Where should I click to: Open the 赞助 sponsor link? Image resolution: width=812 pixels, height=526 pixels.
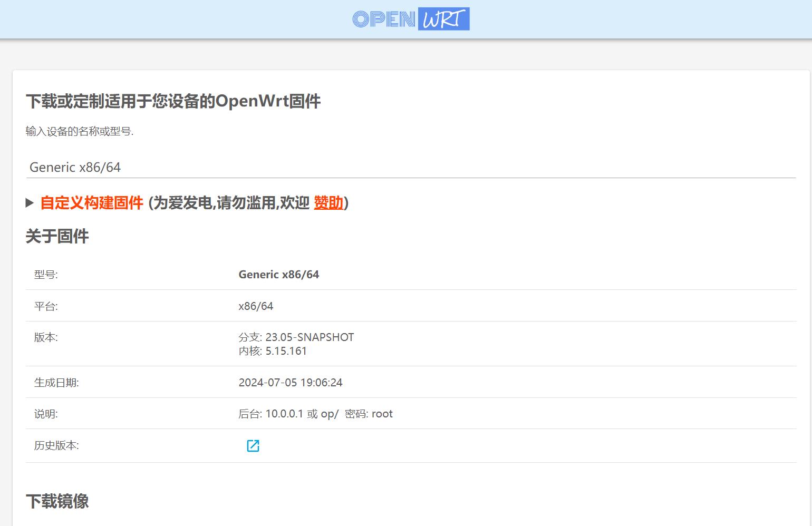(328, 203)
